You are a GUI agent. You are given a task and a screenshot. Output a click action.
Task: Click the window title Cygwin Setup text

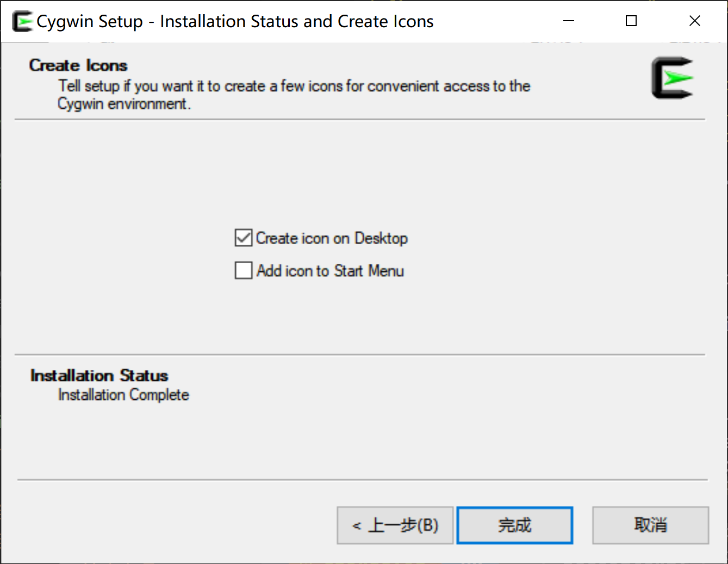pyautogui.click(x=235, y=21)
